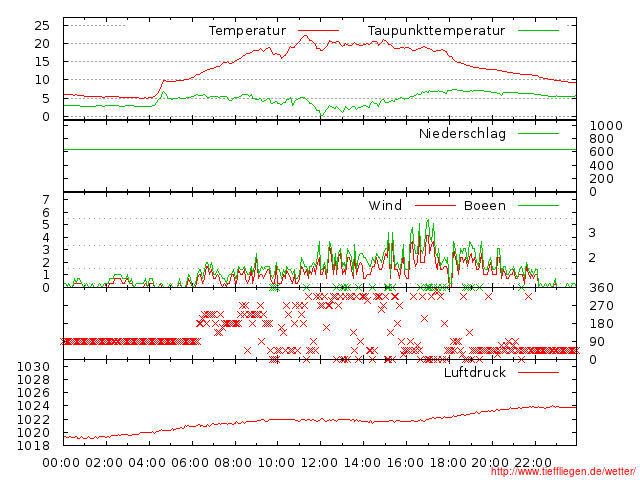
Task: Click the Boeen legend label
Action: pos(484,205)
